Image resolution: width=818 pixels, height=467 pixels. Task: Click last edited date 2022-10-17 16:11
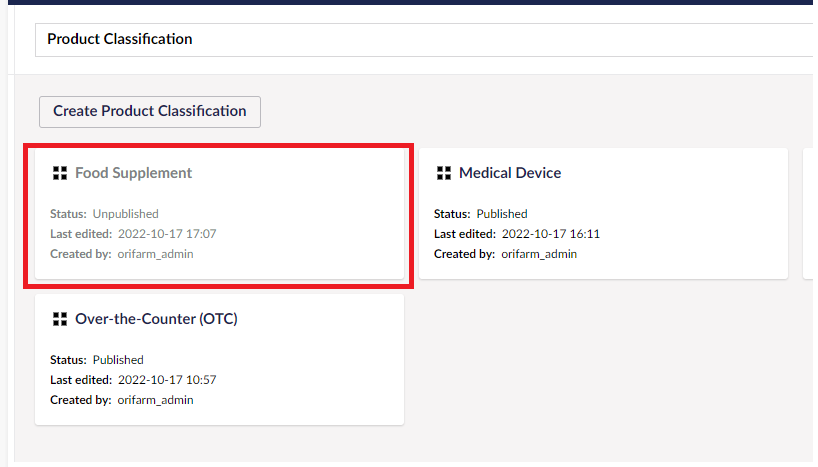click(x=551, y=234)
